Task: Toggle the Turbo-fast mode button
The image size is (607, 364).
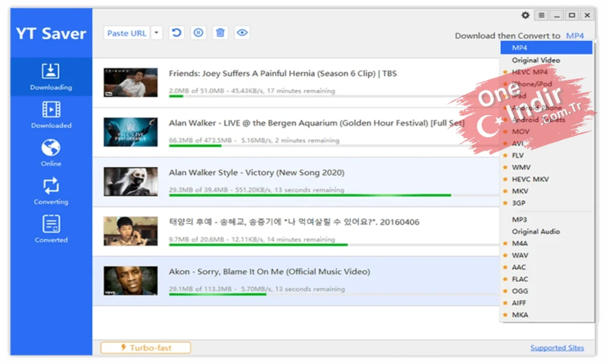Action: 146,348
